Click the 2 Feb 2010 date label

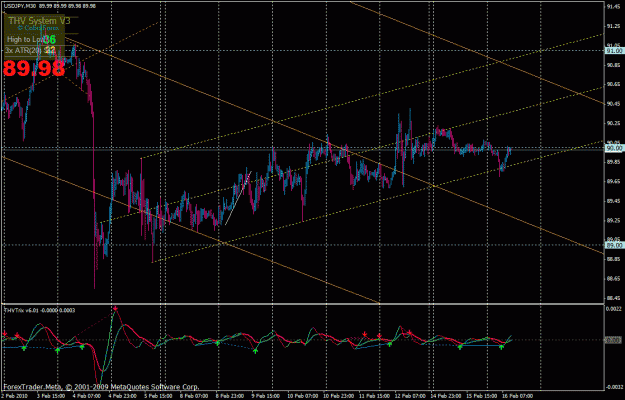click(14, 396)
